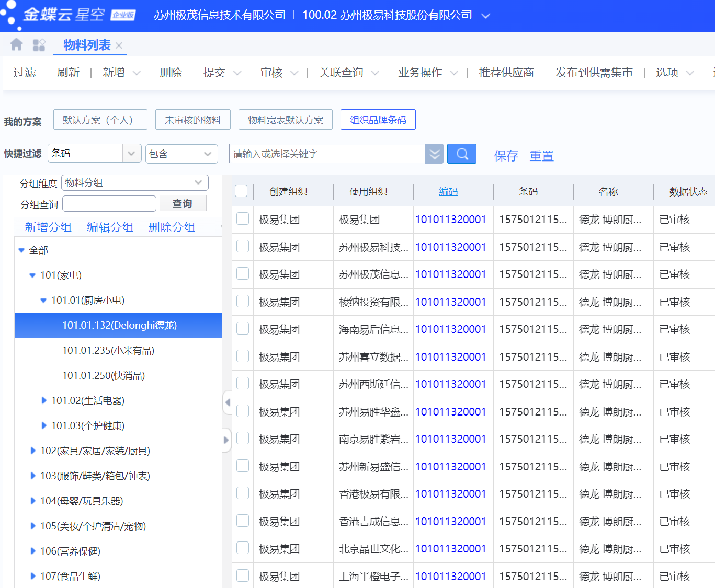Click 过滤 in the toolbar

pyautogui.click(x=25, y=73)
